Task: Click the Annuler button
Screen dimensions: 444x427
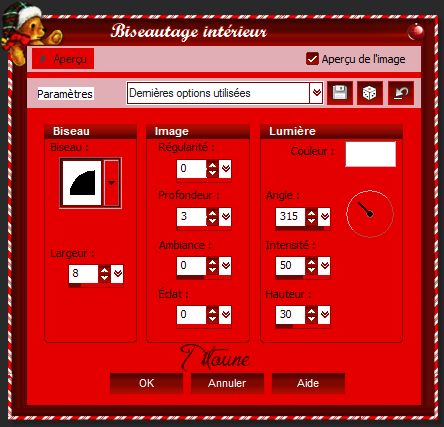Action: [x=227, y=383]
